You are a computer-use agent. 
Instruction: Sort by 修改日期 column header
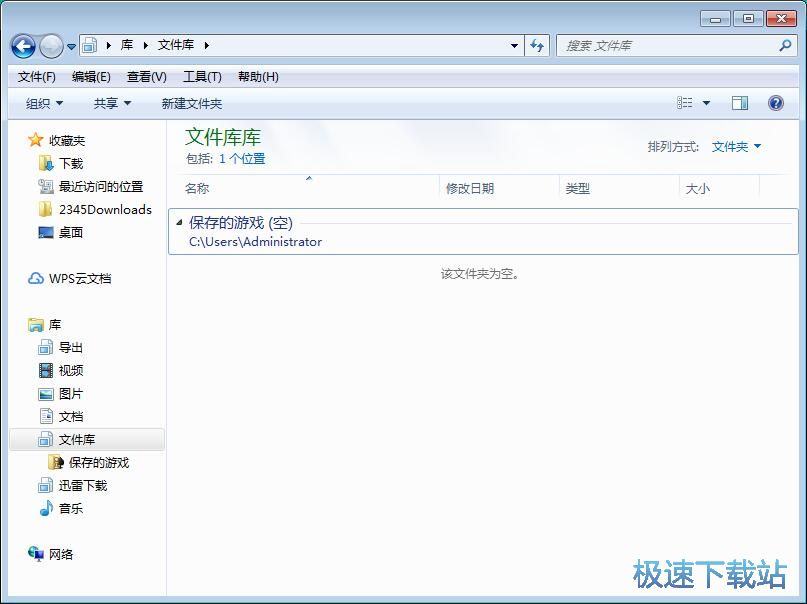[499, 189]
